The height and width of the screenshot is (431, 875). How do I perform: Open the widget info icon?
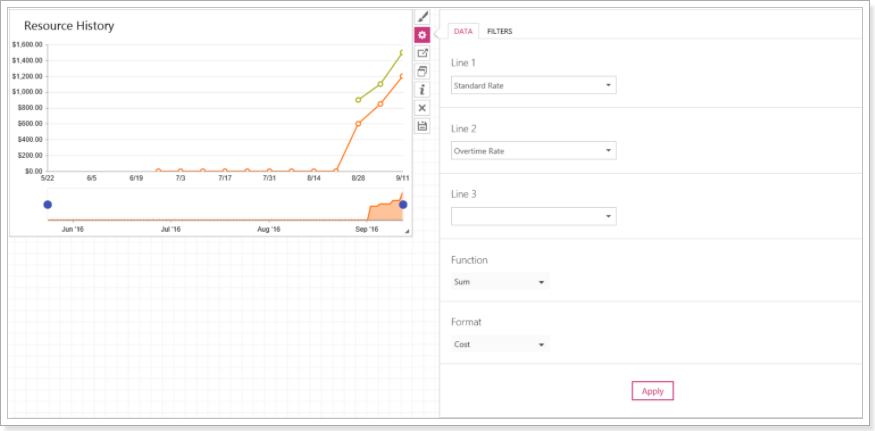(x=422, y=89)
